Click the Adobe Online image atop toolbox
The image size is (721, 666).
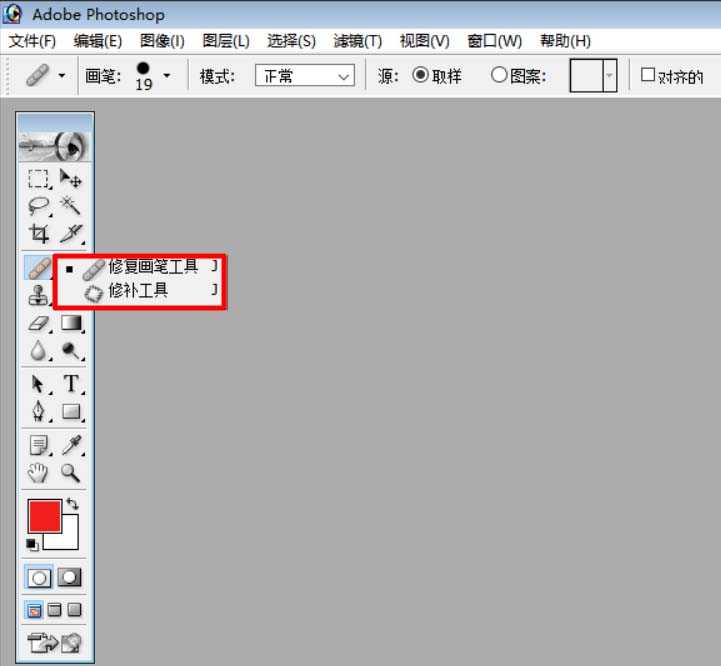pyautogui.click(x=54, y=145)
